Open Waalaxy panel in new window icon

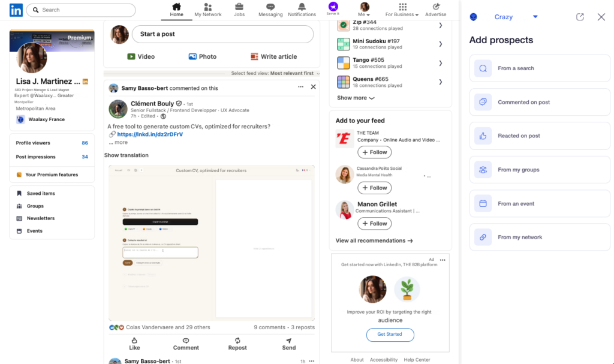(580, 17)
